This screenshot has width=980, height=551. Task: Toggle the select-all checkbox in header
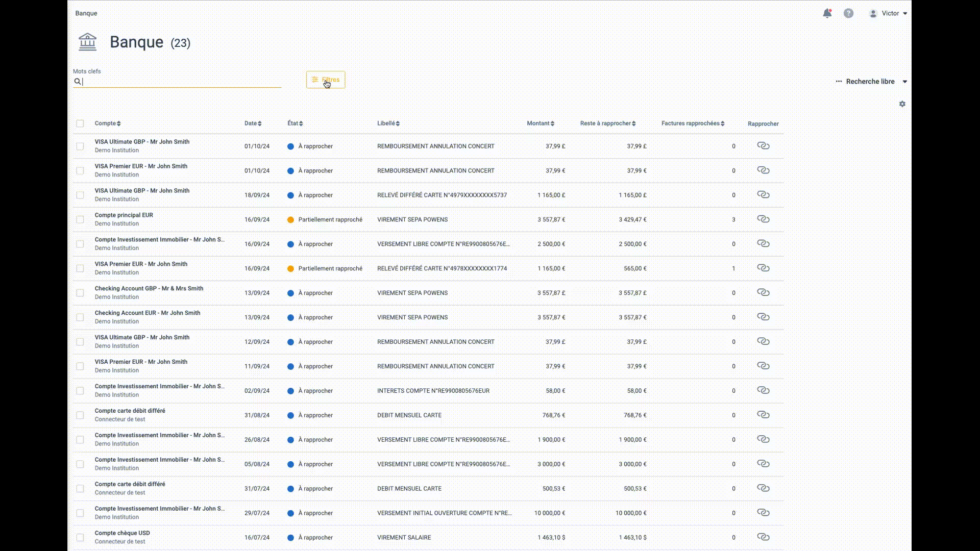[80, 123]
